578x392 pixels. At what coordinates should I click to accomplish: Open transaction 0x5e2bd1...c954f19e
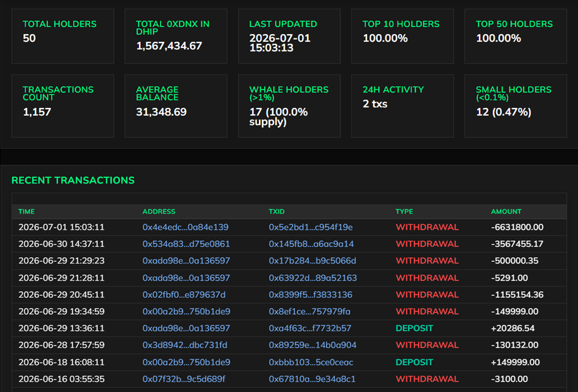(x=311, y=227)
